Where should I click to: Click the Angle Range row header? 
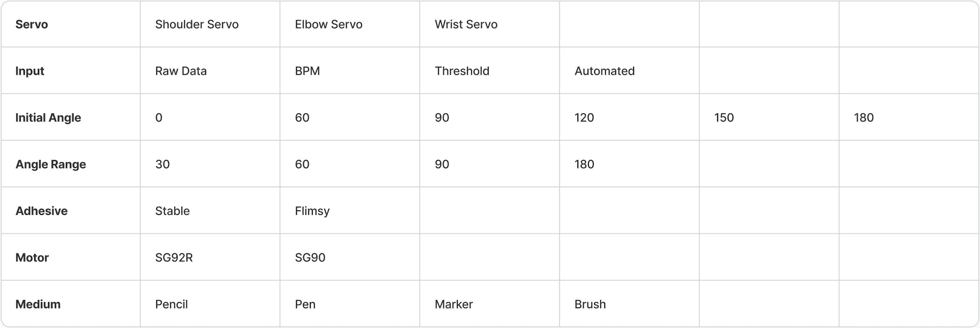click(x=51, y=164)
